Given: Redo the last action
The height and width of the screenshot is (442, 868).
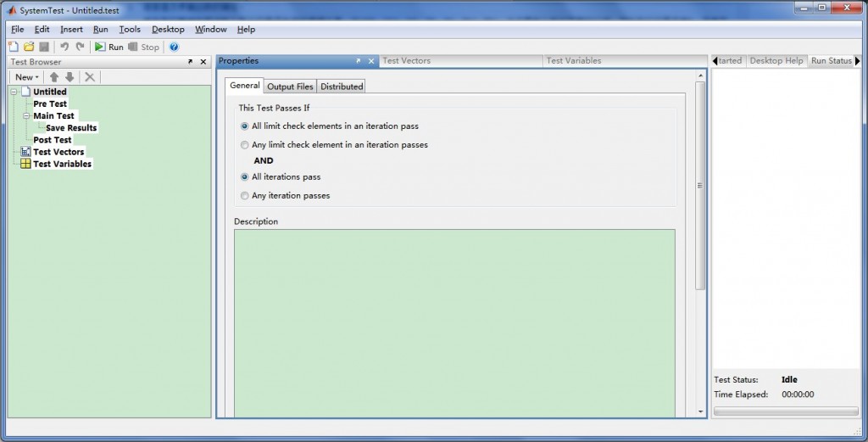Looking at the screenshot, I should (x=81, y=47).
